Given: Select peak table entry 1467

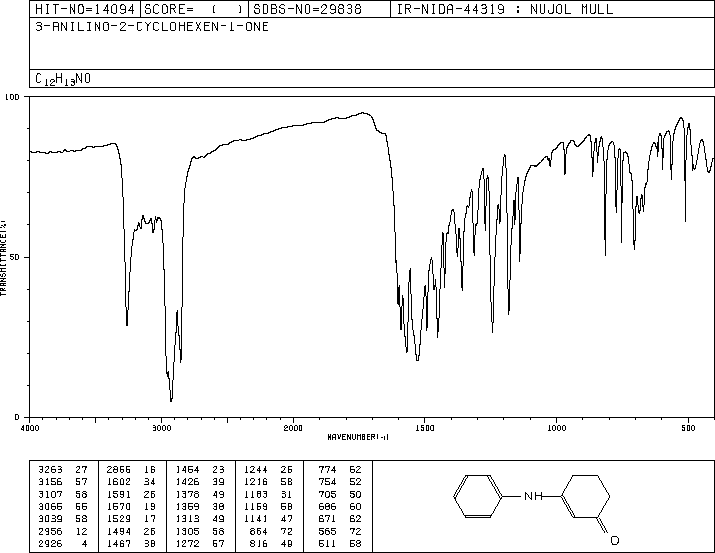Looking at the screenshot, I should point(119,543).
